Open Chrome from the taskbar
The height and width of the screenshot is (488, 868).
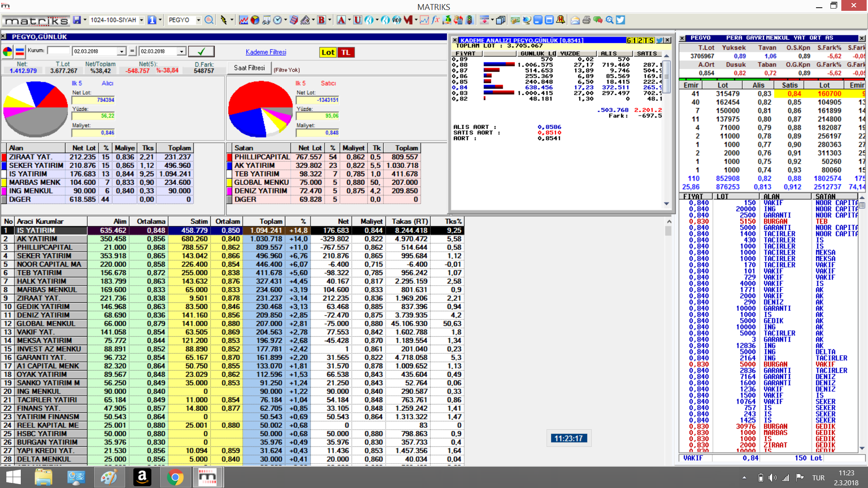point(175,477)
